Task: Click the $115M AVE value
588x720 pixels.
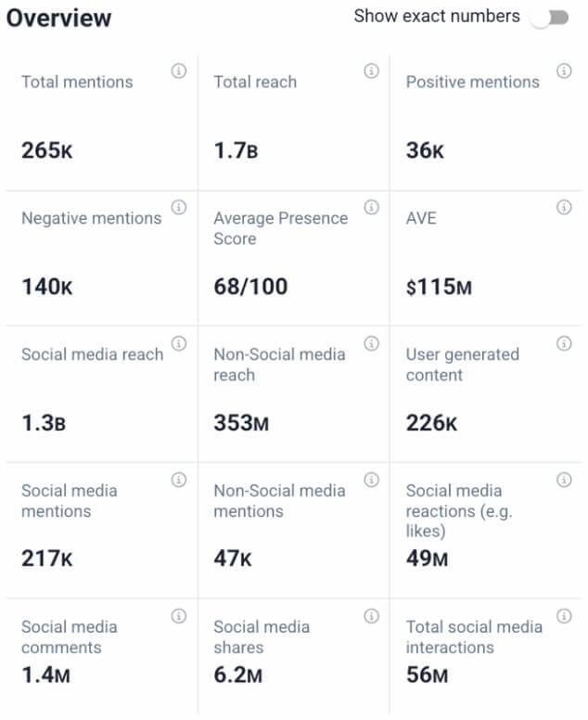Action: (439, 287)
